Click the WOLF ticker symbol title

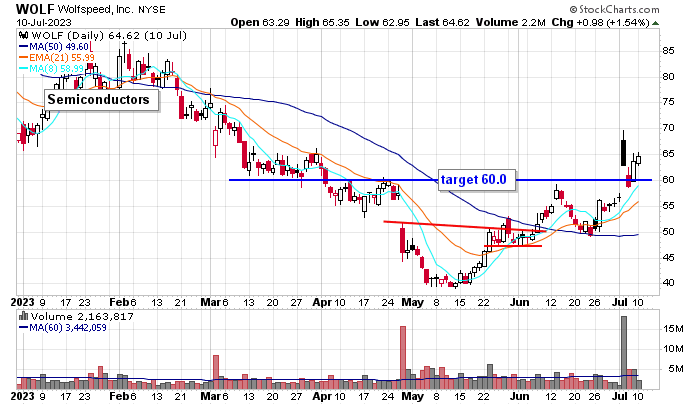click(x=35, y=9)
